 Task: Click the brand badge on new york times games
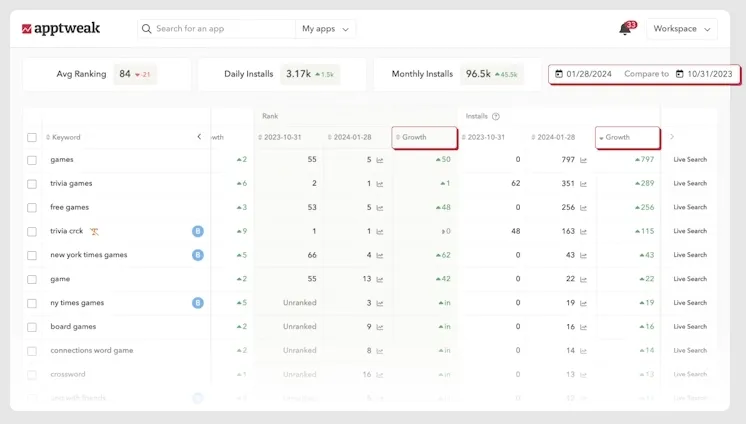[198, 255]
